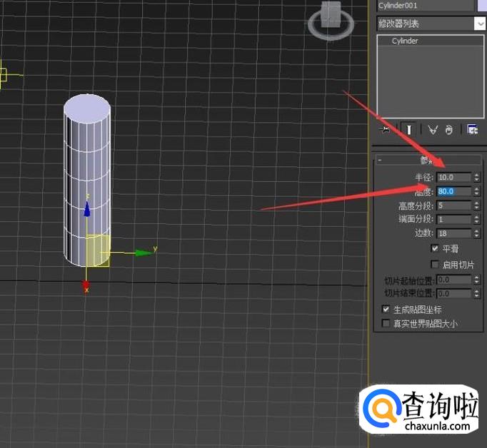Click the Cylinder001 object name field
Image resolution: width=487 pixels, height=448 pixels.
425,5
